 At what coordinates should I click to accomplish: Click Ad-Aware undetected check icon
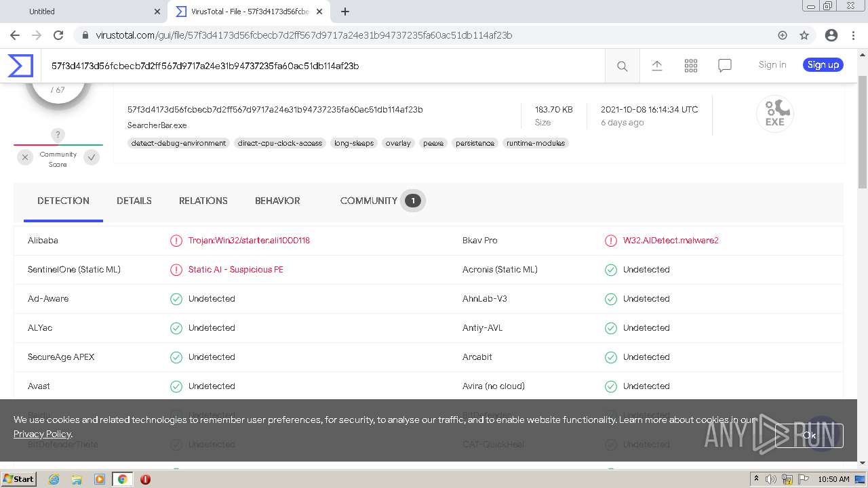coord(176,299)
